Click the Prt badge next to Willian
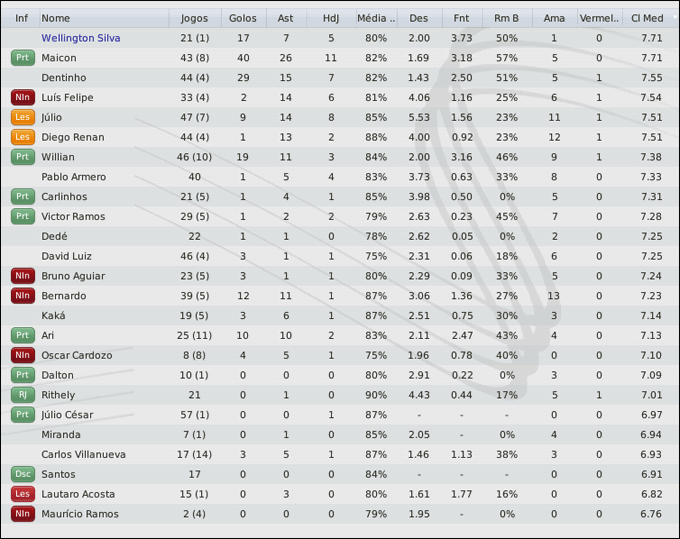 point(22,157)
